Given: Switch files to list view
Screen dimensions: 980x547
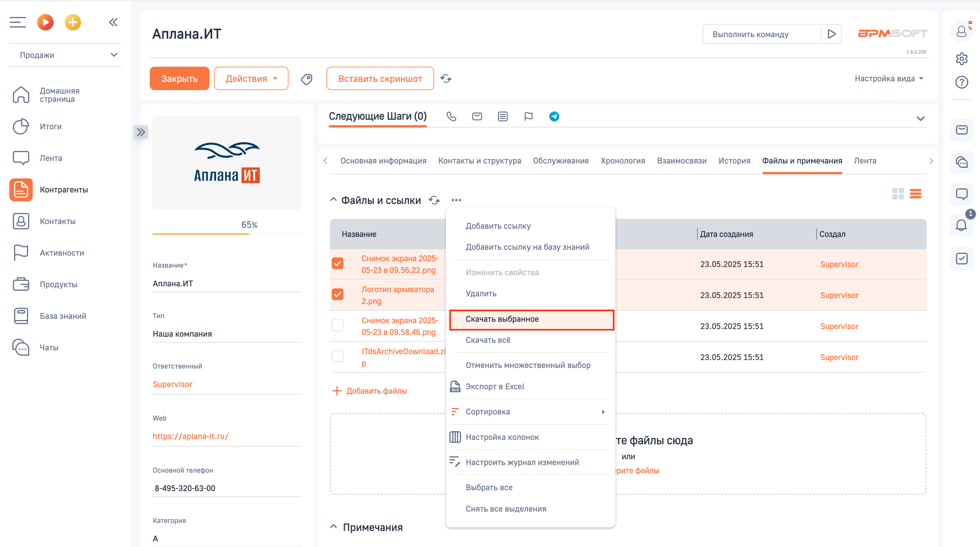Looking at the screenshot, I should coord(916,194).
